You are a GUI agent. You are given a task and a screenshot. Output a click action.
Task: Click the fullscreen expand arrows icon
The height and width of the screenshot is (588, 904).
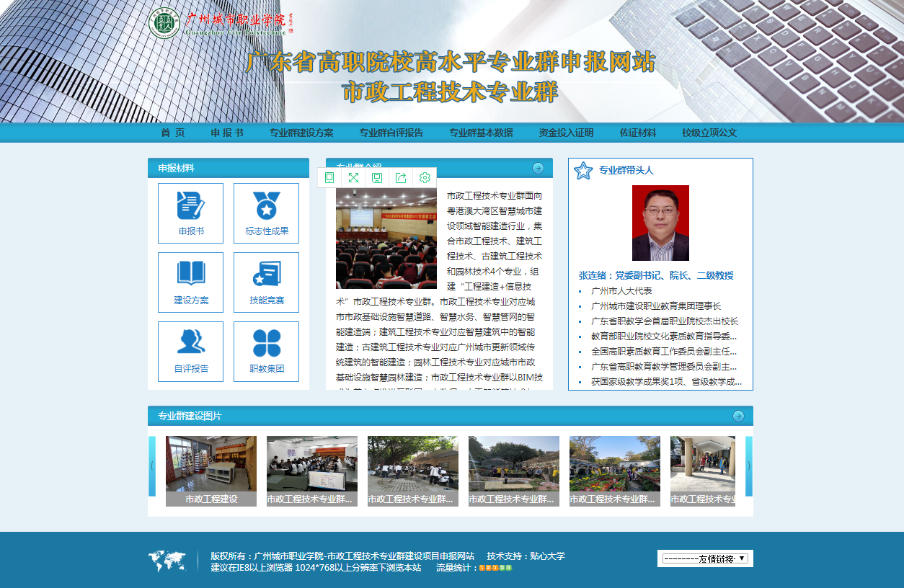[x=353, y=178]
